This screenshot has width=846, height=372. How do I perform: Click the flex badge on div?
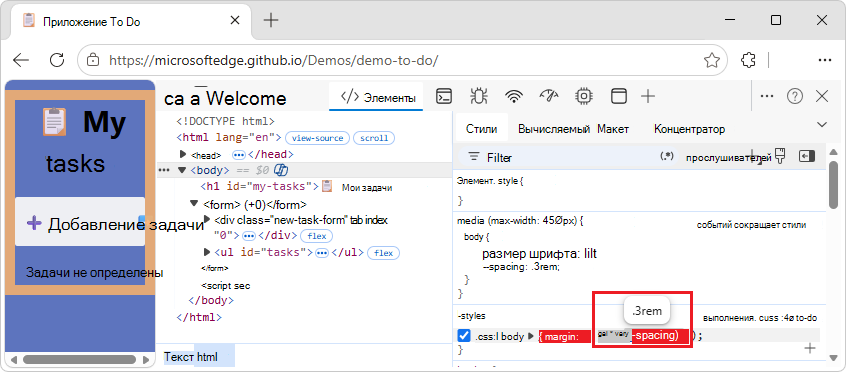[316, 236]
